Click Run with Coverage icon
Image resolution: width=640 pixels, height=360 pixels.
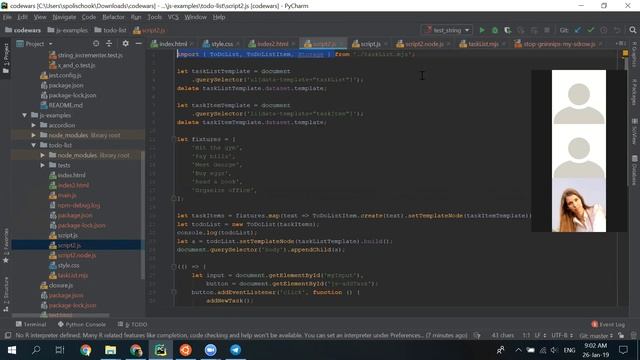point(508,30)
